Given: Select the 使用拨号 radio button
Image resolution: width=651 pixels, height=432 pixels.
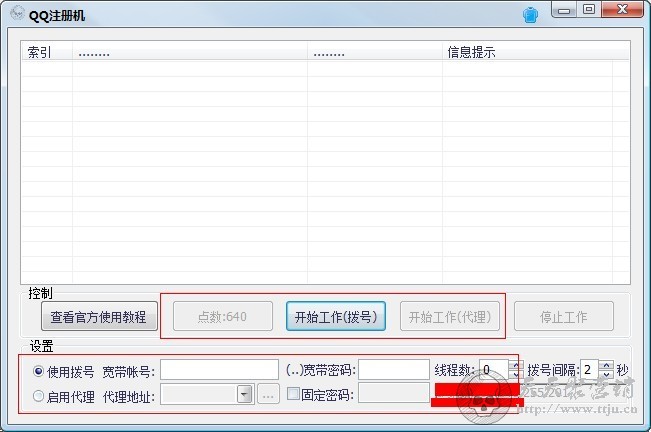Looking at the screenshot, I should click(x=38, y=371).
